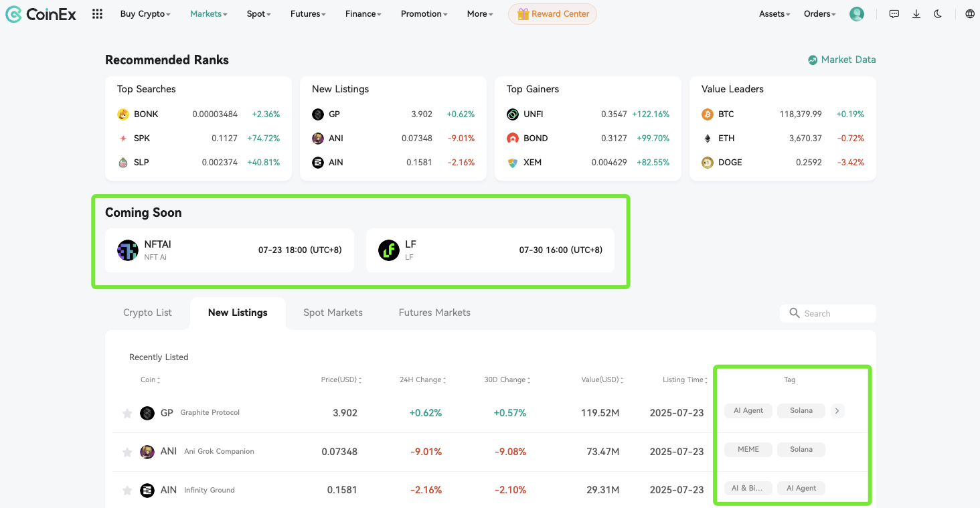Open the apps grid menu icon
980x508 pixels.
(x=97, y=14)
